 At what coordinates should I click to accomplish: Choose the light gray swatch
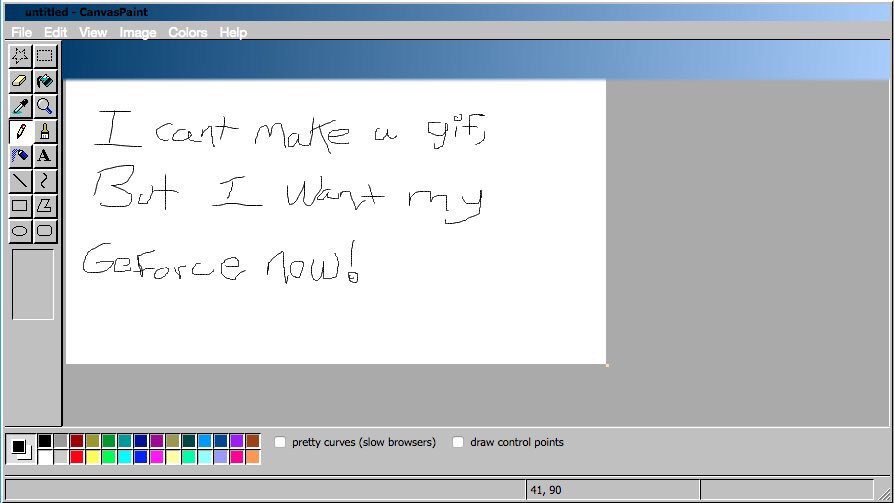61,457
